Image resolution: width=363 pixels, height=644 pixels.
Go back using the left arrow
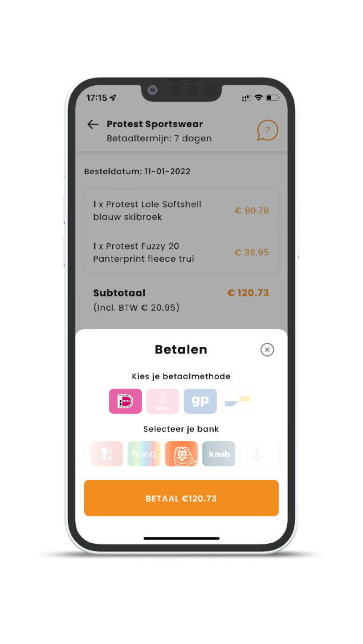coord(93,125)
